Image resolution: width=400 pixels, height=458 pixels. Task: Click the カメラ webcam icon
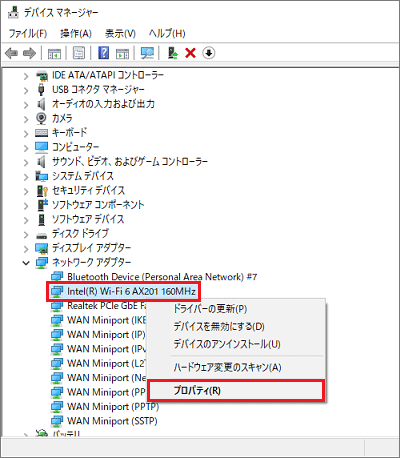41,118
